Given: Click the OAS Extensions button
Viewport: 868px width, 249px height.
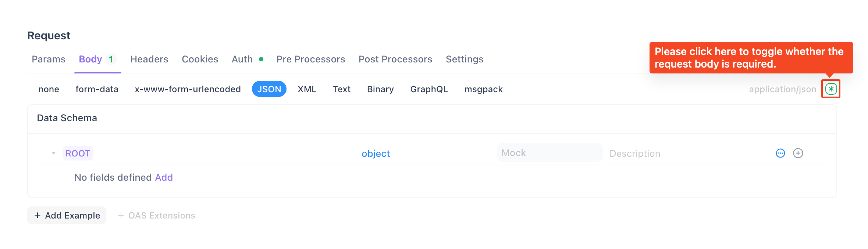Looking at the screenshot, I should click(x=157, y=216).
